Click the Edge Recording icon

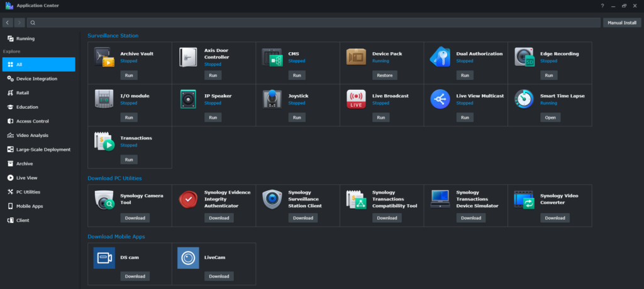click(x=525, y=57)
